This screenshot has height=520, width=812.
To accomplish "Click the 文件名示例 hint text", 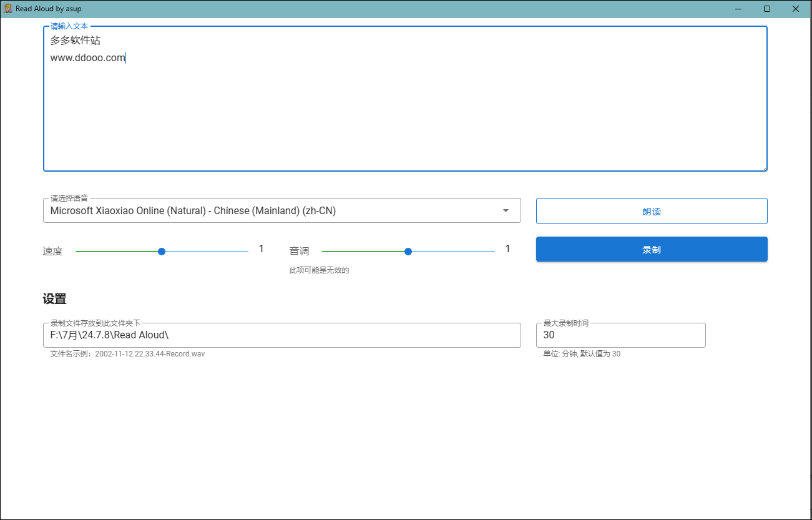I will (127, 354).
